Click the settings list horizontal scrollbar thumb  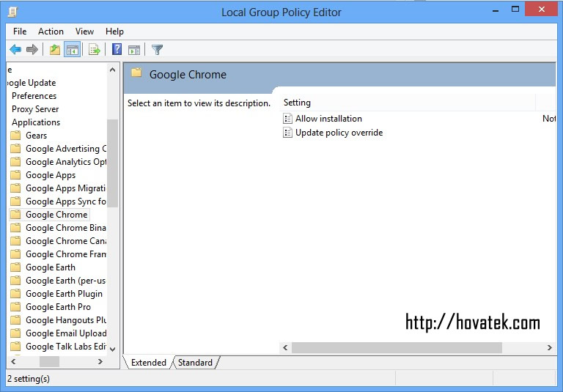pyautogui.click(x=397, y=347)
